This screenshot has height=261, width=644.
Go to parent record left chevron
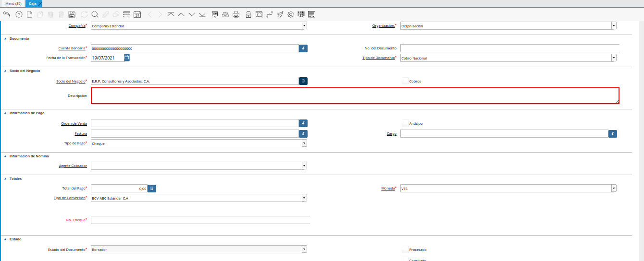click(x=150, y=14)
